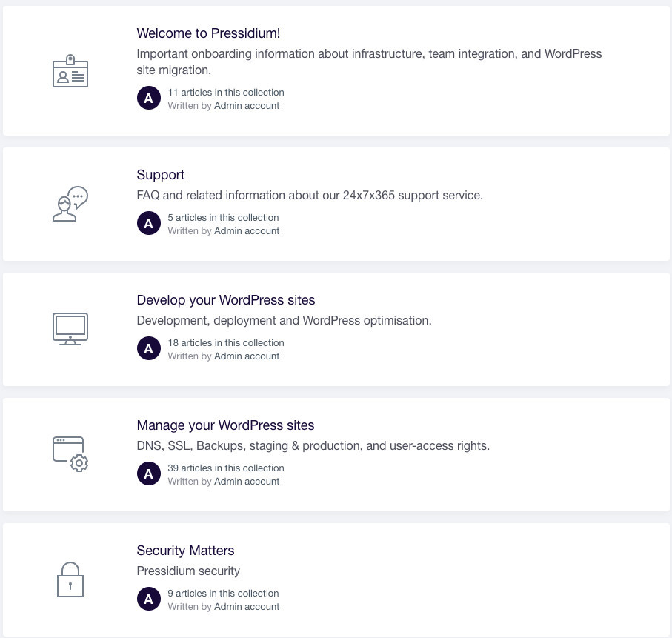Click the author avatar in Security Matters card

pyautogui.click(x=149, y=599)
